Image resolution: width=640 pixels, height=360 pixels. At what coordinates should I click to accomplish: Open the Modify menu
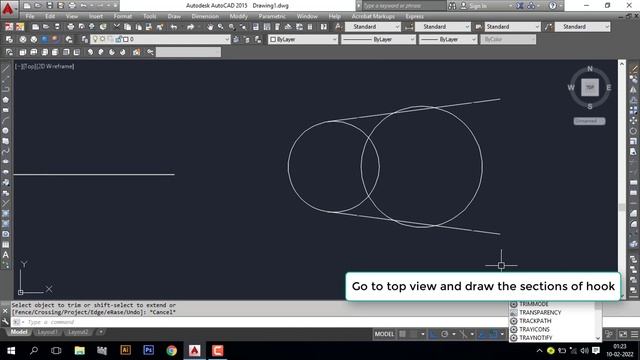point(238,16)
